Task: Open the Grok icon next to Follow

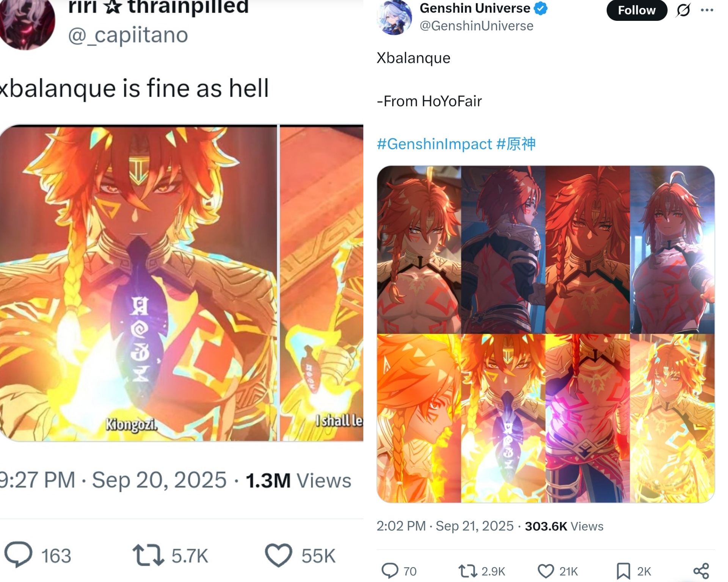Action: click(683, 10)
